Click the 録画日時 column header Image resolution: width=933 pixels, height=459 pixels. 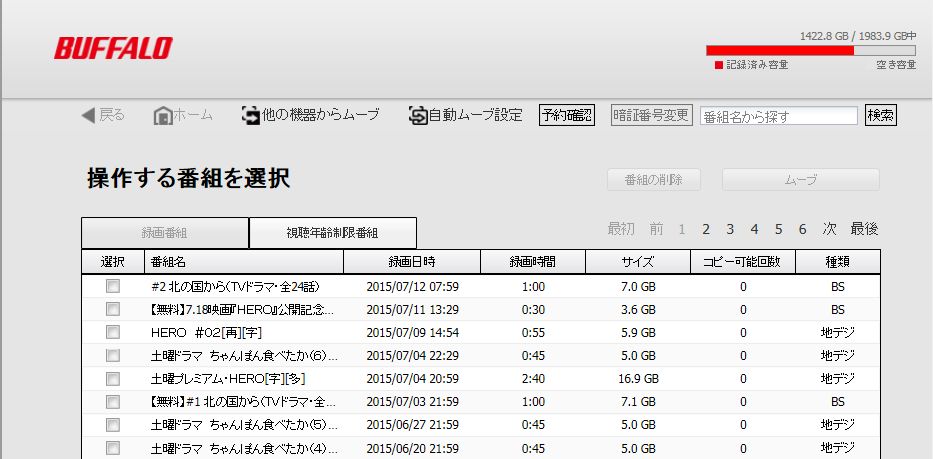click(x=412, y=261)
